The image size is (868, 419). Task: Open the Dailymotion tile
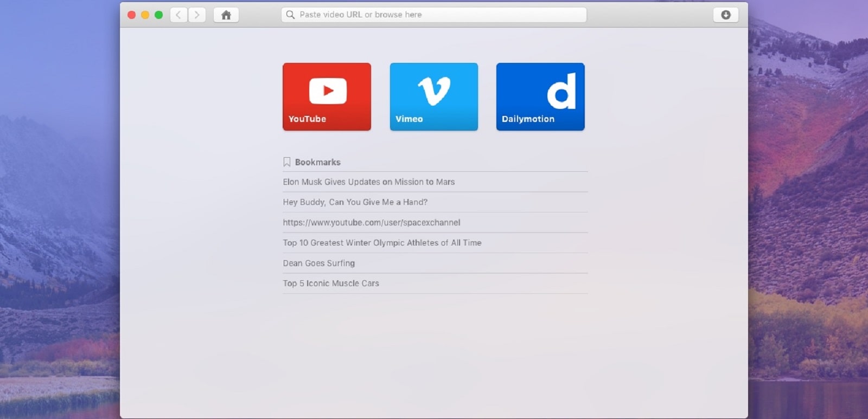click(540, 96)
